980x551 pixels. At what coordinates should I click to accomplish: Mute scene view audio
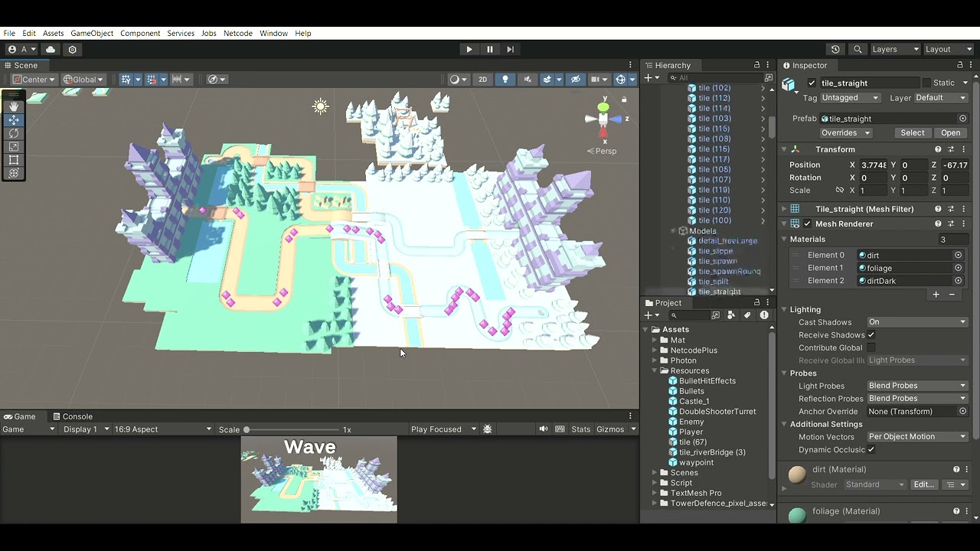[528, 79]
